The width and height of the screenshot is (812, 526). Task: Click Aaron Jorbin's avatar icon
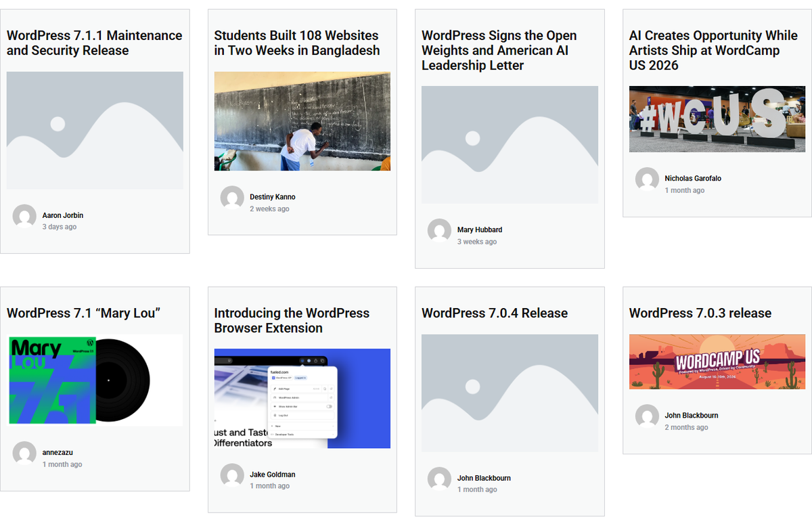click(24, 216)
